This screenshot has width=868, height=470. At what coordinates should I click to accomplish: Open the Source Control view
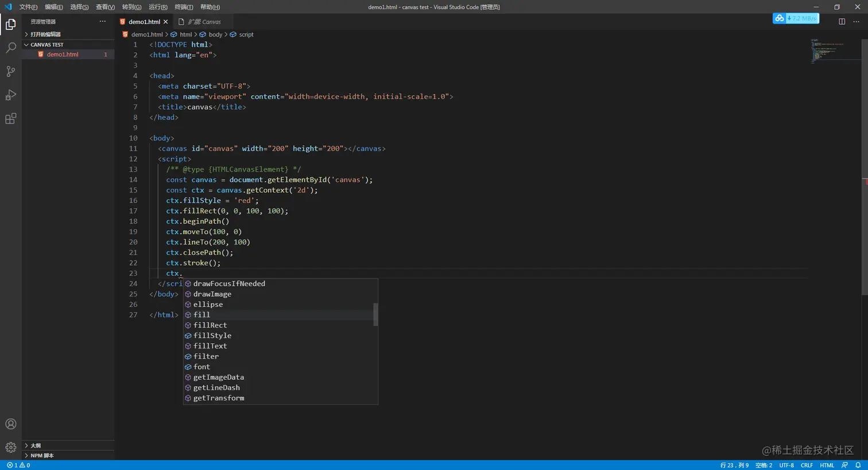point(10,71)
